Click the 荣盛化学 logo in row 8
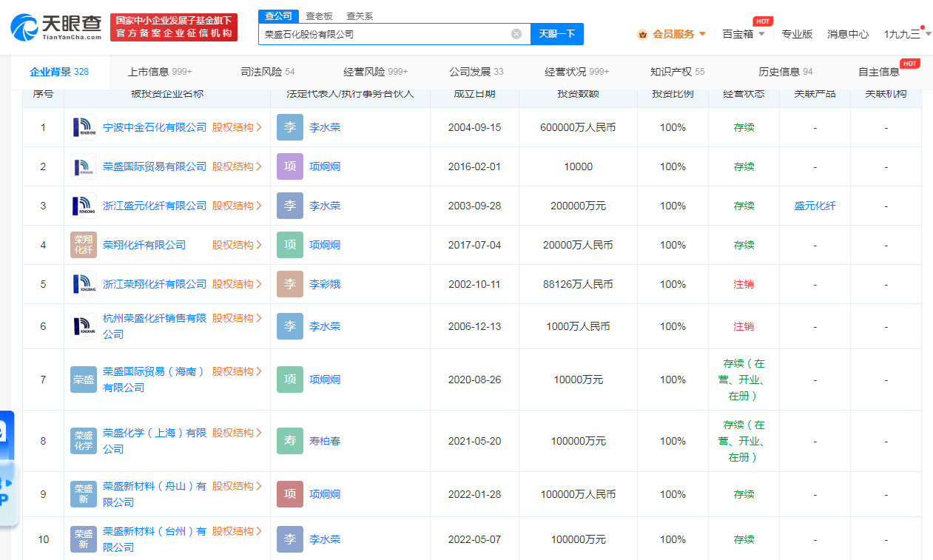Screen dimensions: 933x560 (x=83, y=440)
